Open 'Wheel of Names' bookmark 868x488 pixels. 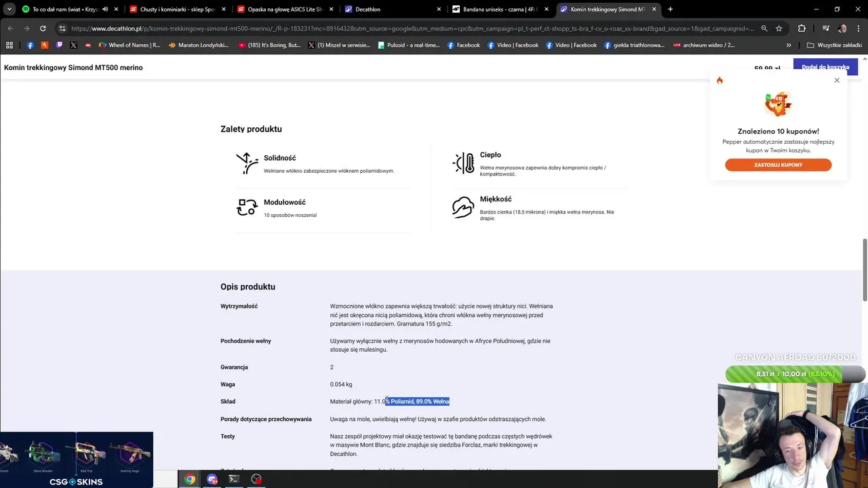pyautogui.click(x=130, y=45)
